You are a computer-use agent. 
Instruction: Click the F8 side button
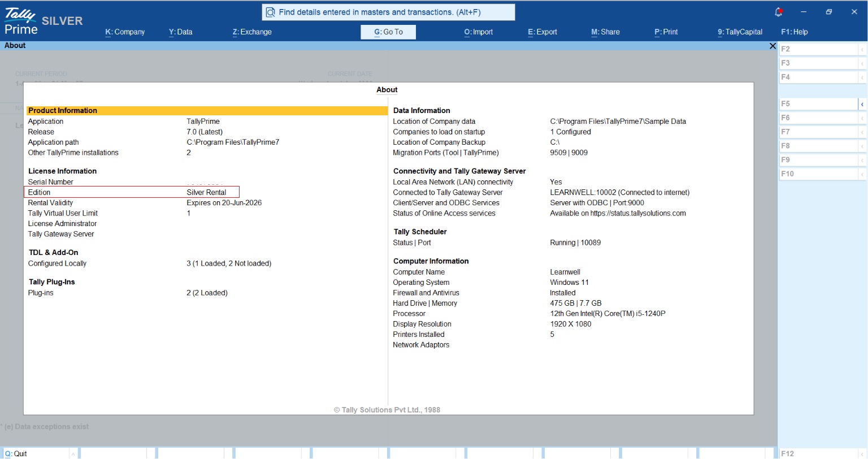point(818,146)
